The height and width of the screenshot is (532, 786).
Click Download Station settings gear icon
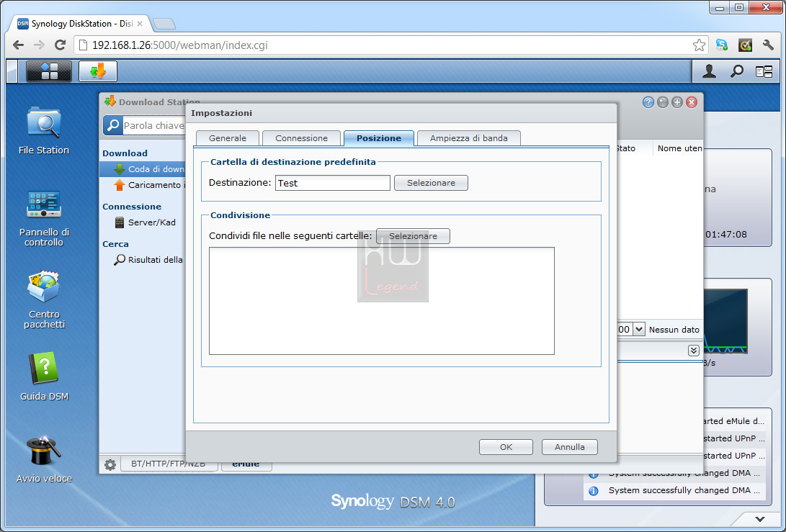110,464
